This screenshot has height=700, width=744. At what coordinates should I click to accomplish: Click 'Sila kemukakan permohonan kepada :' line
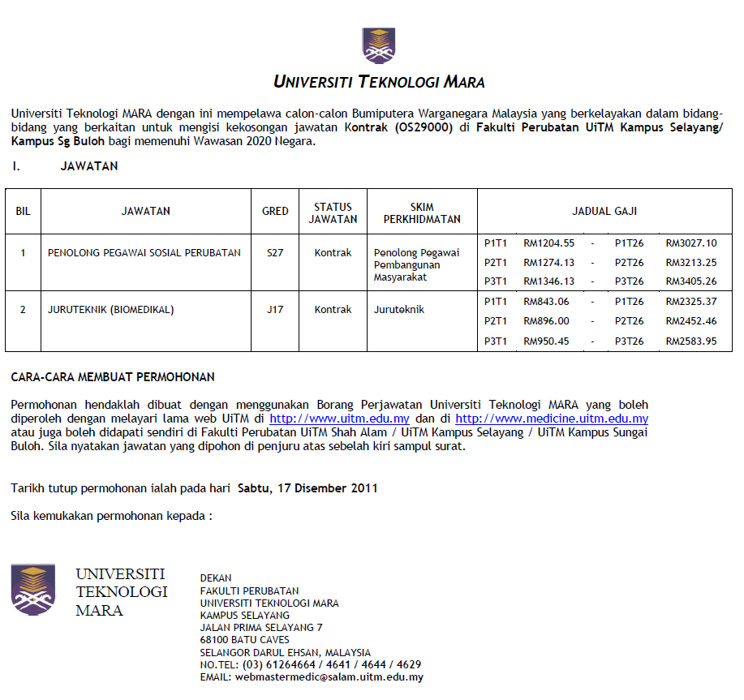click(x=111, y=516)
